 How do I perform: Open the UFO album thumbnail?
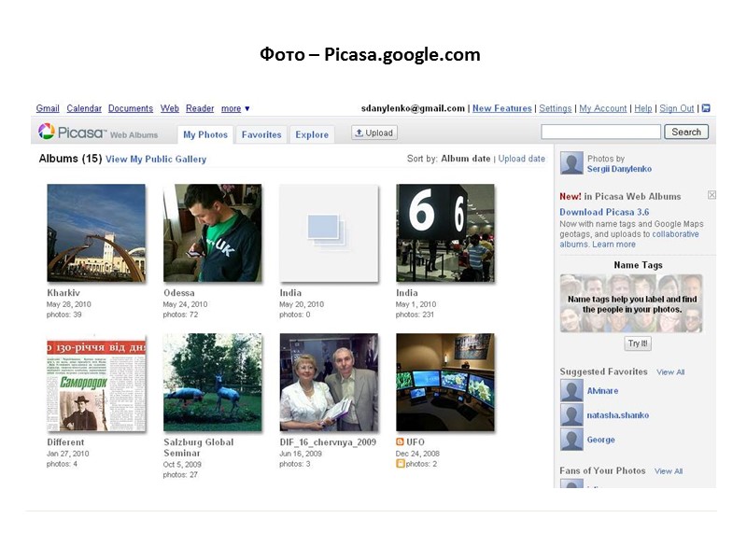coord(445,383)
